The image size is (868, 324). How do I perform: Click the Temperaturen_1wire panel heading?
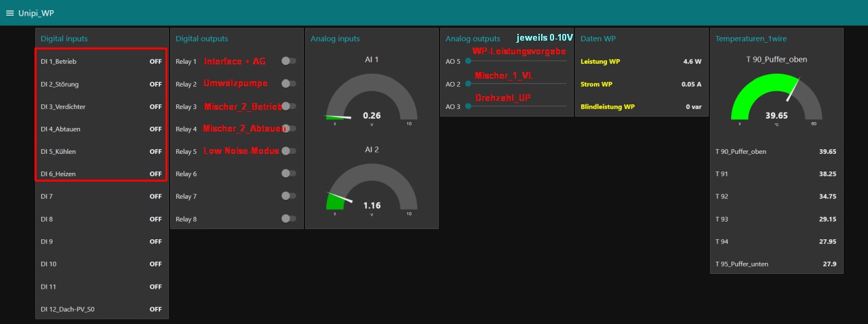pyautogui.click(x=751, y=39)
